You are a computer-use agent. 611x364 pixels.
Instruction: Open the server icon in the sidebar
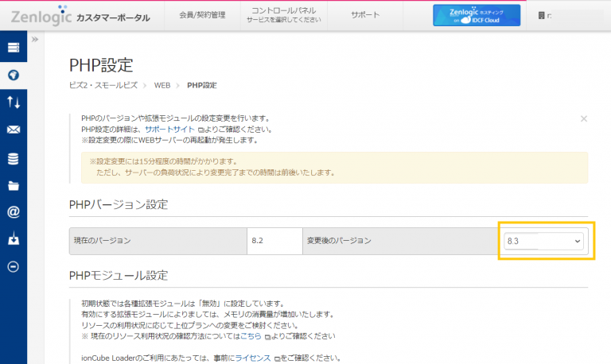[13, 48]
